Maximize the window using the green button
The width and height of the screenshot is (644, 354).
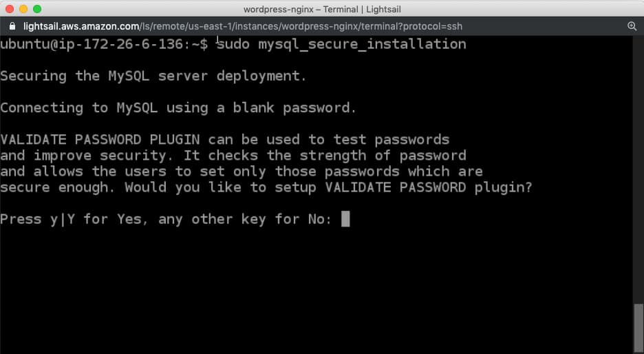click(37, 9)
